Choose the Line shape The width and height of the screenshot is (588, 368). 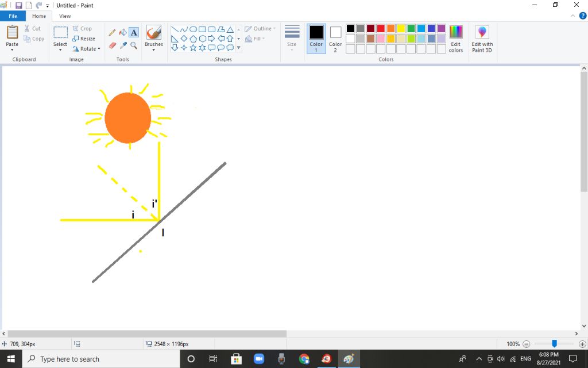tap(175, 29)
